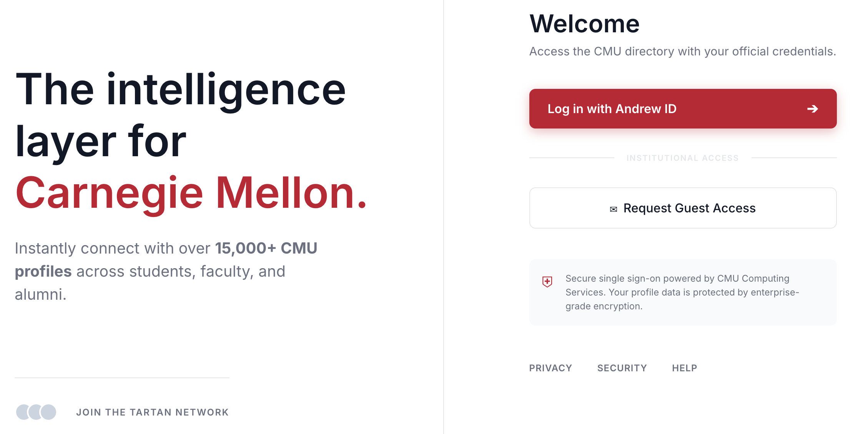Click the intelligence layer headline
This screenshot has width=868, height=434.
(x=180, y=112)
